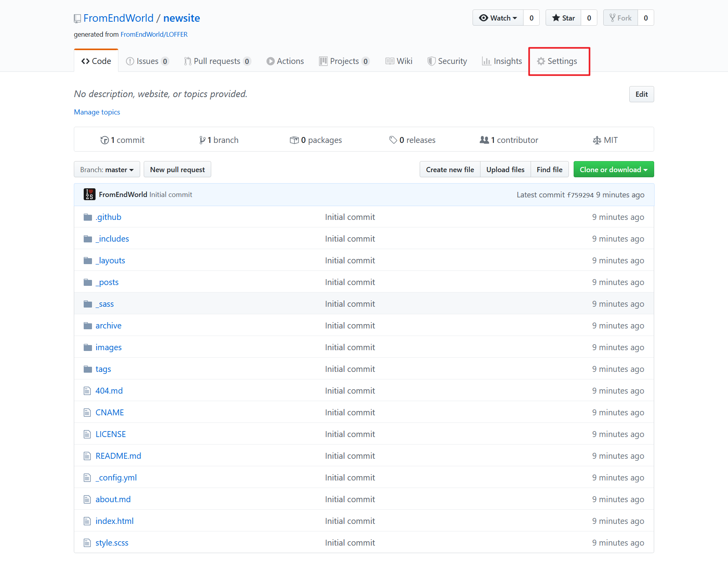
Task: Click the forks count next to Fork
Action: tap(646, 18)
